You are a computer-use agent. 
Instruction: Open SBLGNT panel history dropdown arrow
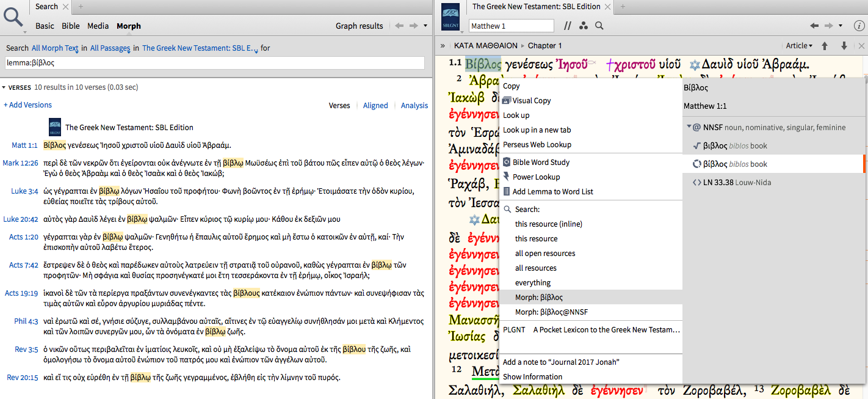pyautogui.click(x=841, y=26)
